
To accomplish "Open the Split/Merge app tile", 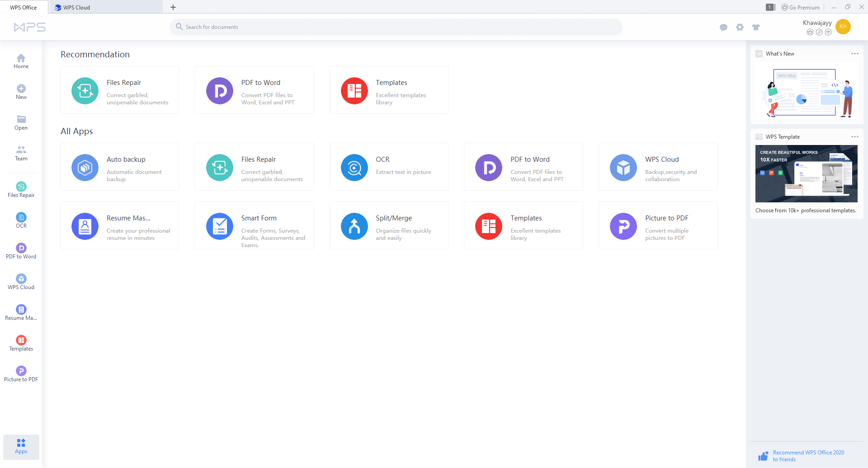I will 389,225.
